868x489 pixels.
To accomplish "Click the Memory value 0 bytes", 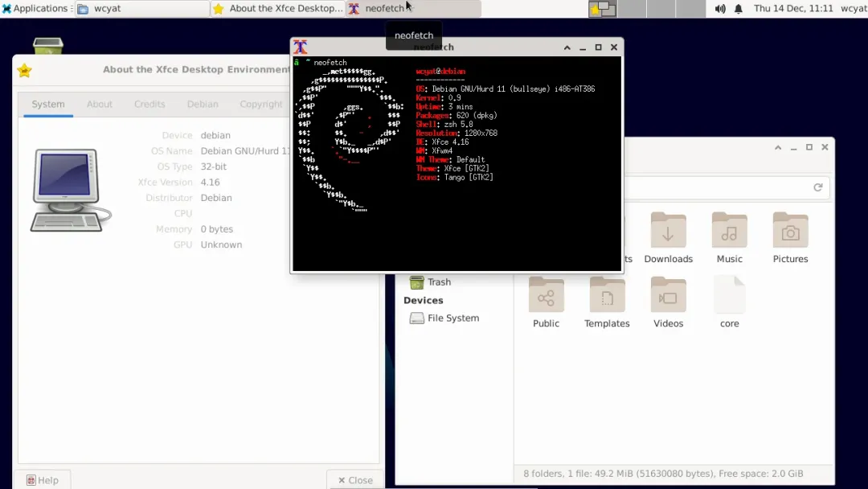I will [x=216, y=229].
